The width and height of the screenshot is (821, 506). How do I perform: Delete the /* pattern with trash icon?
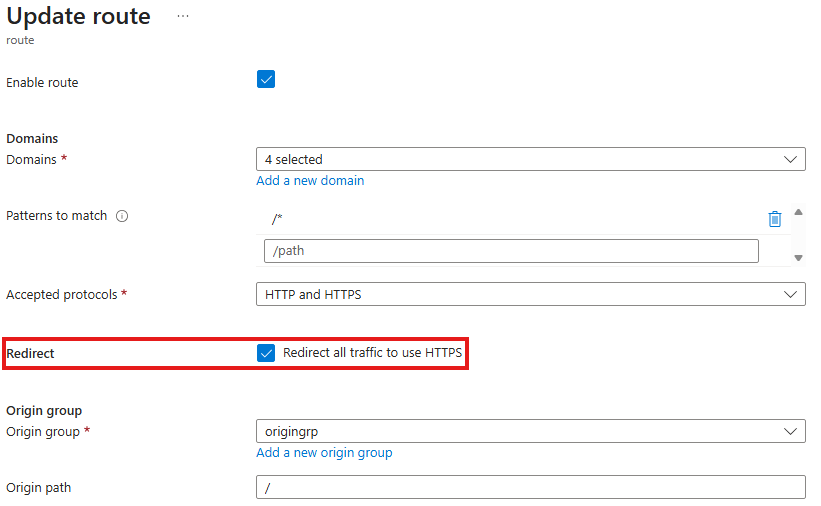[x=774, y=219]
